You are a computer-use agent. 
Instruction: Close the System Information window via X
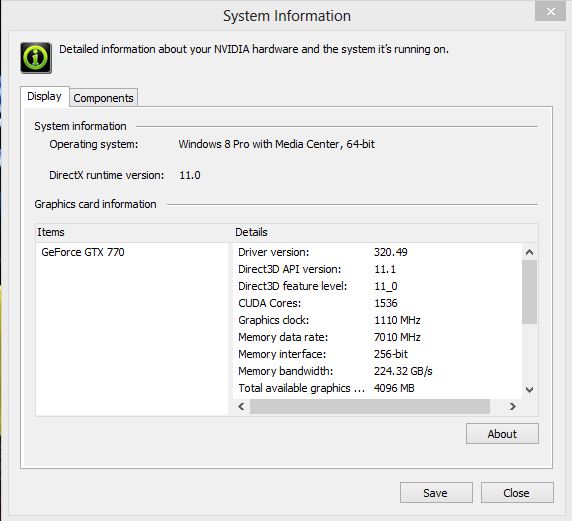(550, 11)
